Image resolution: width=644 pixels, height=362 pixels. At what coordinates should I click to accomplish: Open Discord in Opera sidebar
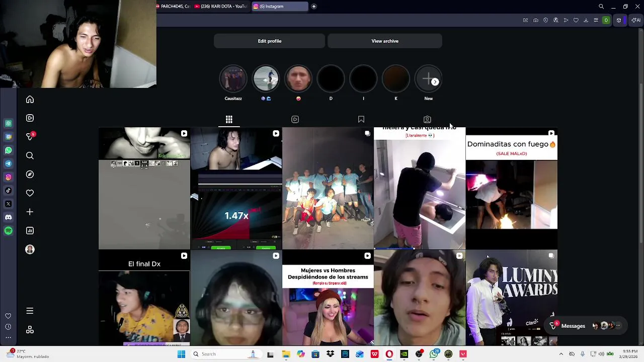pos(8,217)
